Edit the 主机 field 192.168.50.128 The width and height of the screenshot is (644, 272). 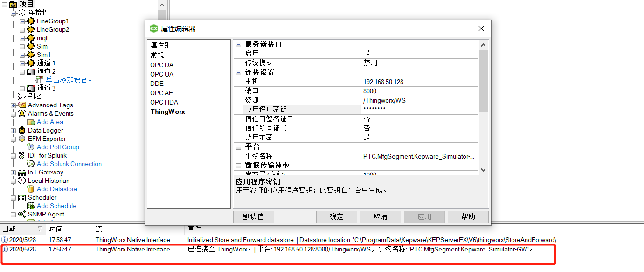(x=420, y=82)
